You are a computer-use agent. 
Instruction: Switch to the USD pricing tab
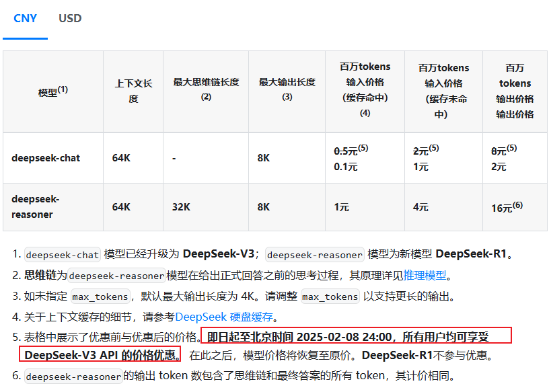point(69,19)
